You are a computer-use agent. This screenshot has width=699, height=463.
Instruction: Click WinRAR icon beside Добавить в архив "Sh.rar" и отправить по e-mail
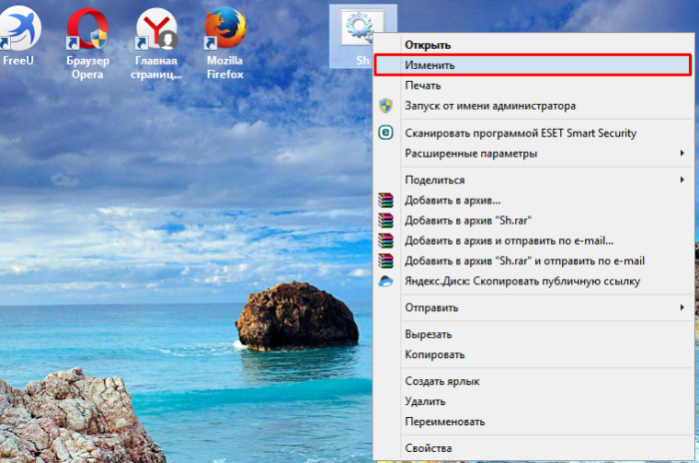point(386,261)
